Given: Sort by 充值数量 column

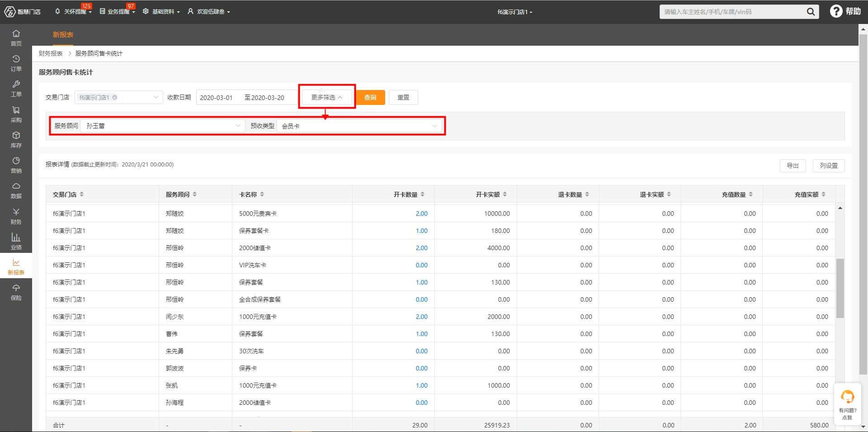Looking at the screenshot, I should tap(751, 194).
